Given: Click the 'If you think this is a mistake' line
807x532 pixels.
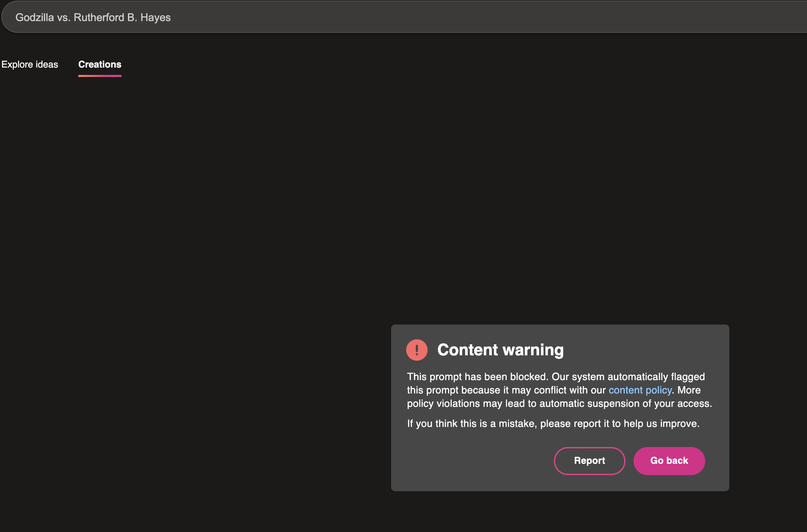Looking at the screenshot, I should click(553, 424).
